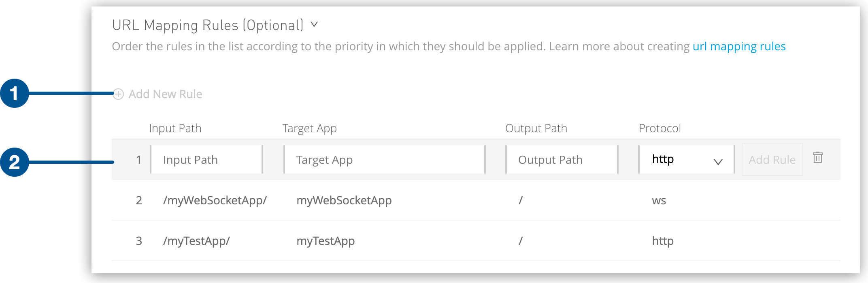Image resolution: width=868 pixels, height=283 pixels.
Task: Open the url mapping rules link
Action: coord(738,46)
